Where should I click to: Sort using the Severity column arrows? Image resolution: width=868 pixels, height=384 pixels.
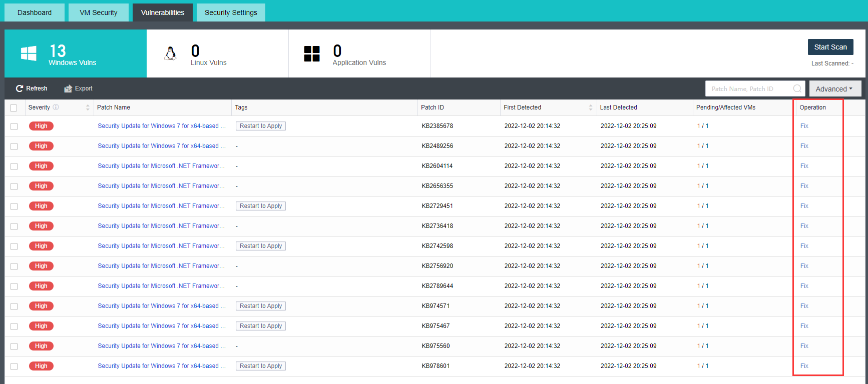(x=88, y=107)
